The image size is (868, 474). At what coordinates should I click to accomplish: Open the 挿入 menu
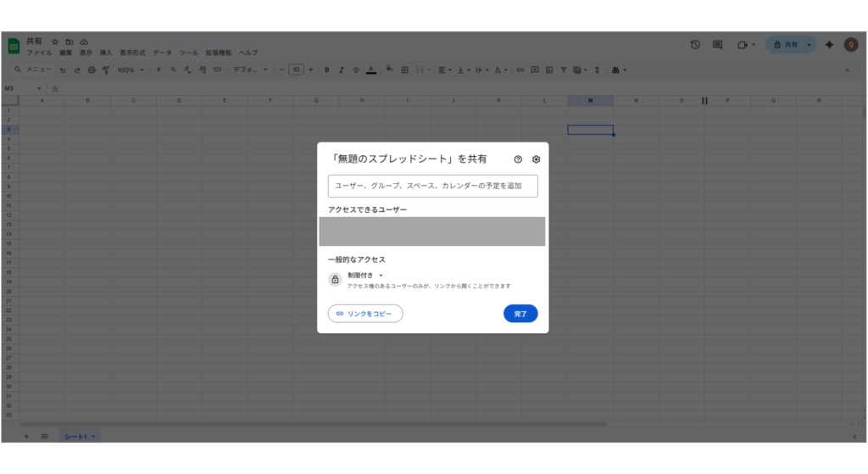106,53
